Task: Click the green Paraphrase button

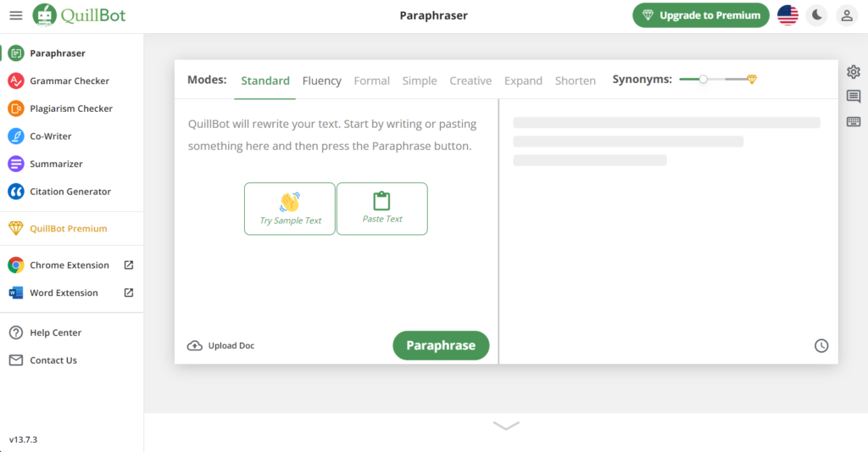Action: (441, 346)
